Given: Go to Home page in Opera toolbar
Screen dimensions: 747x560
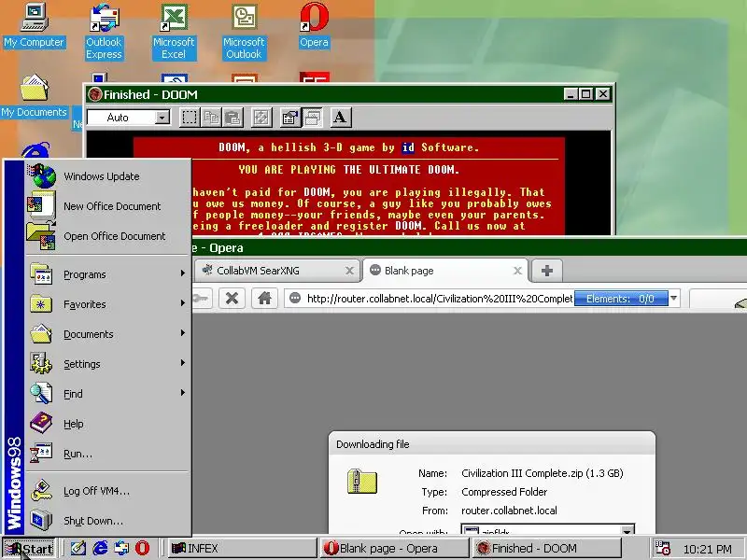Looking at the screenshot, I should click(264, 299).
